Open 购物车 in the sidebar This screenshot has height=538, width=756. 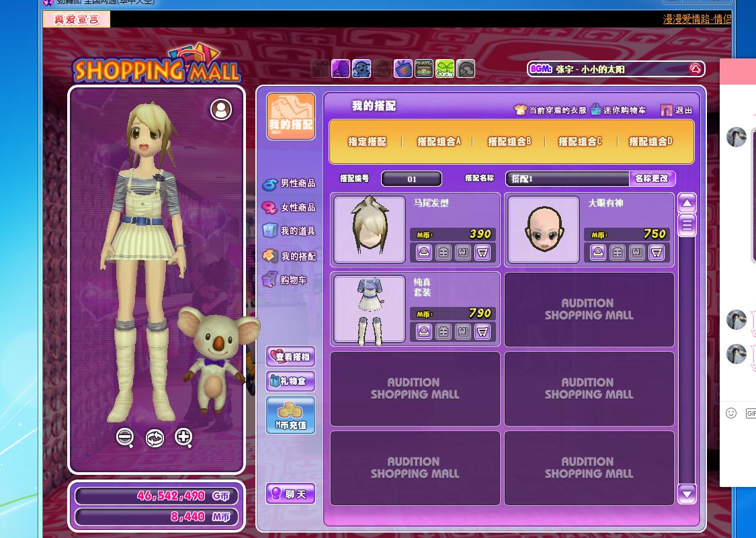285,279
